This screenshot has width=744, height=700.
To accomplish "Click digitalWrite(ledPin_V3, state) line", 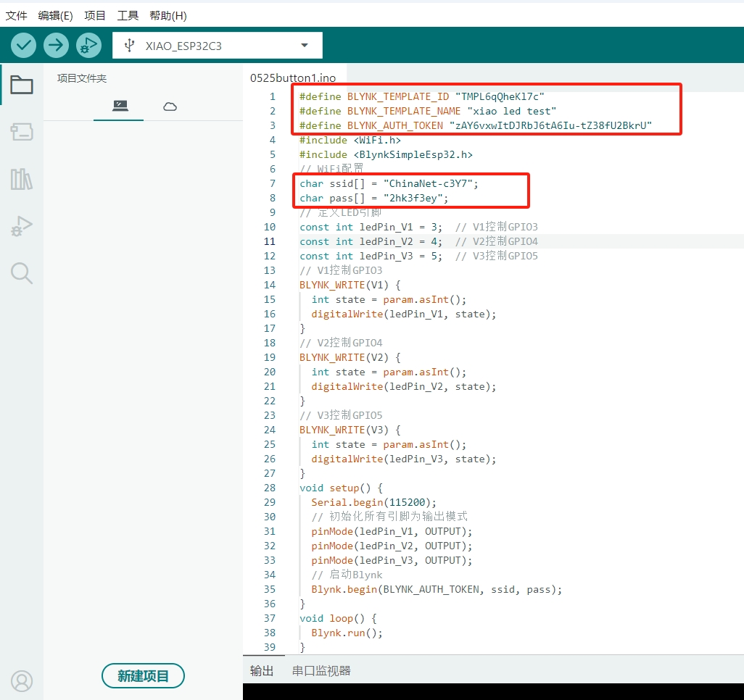I will [404, 459].
